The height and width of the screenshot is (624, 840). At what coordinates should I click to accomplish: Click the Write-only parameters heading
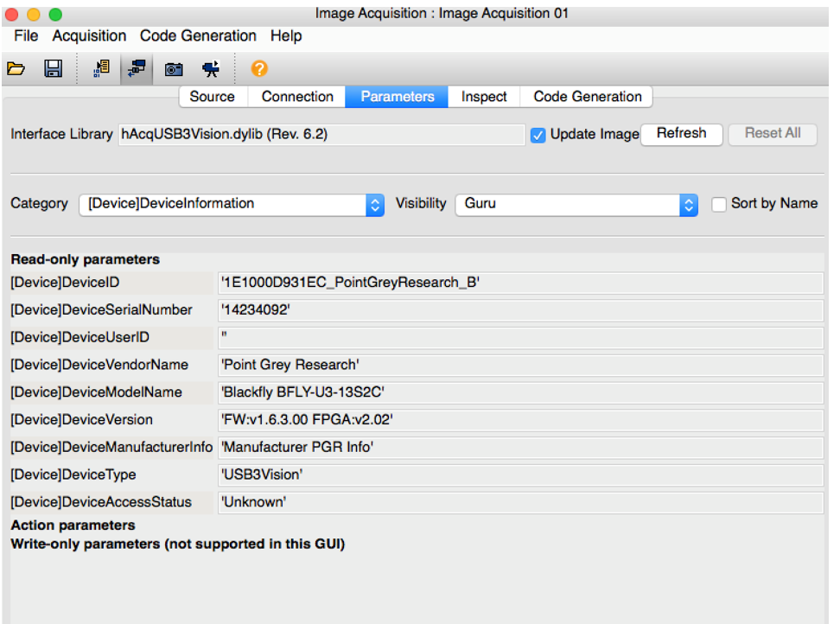(x=178, y=544)
